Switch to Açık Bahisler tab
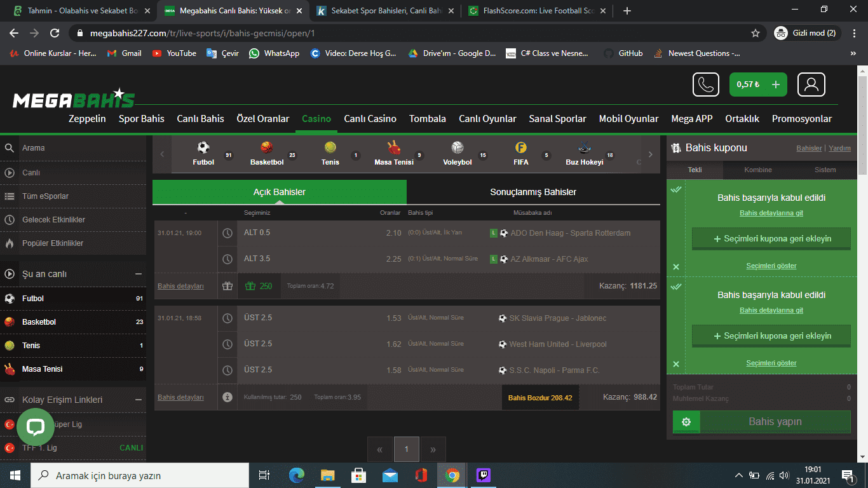Screen dimensions: 868x488 point(279,192)
